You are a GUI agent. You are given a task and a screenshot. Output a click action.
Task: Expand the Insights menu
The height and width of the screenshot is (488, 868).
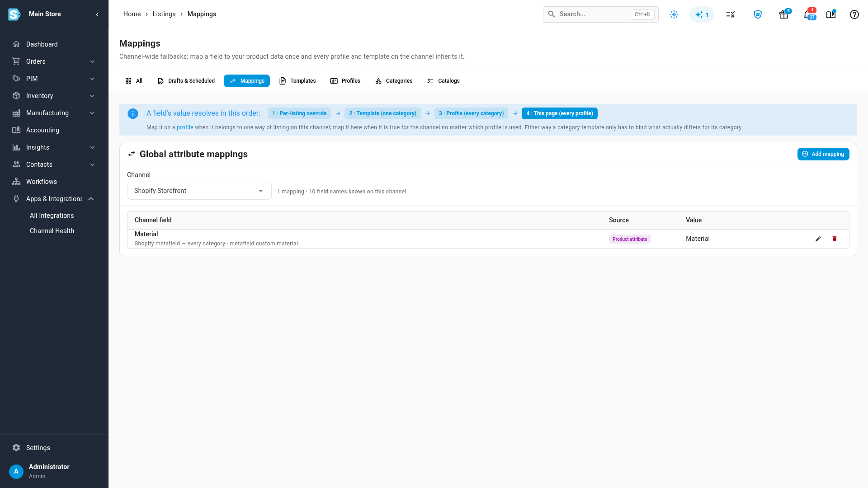click(54, 147)
